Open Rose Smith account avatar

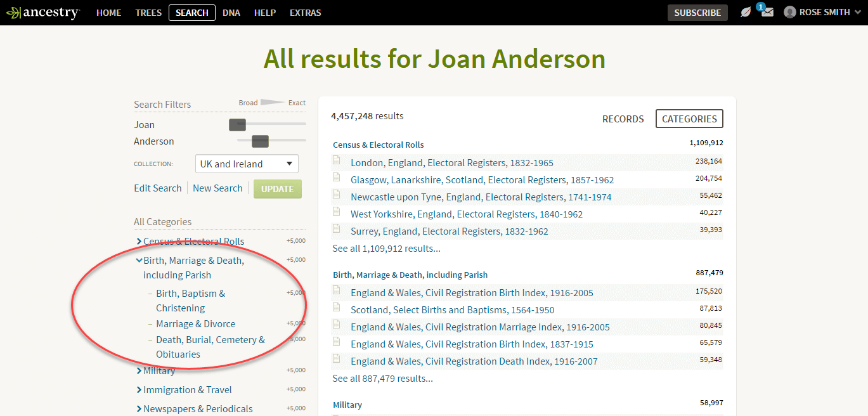point(789,12)
